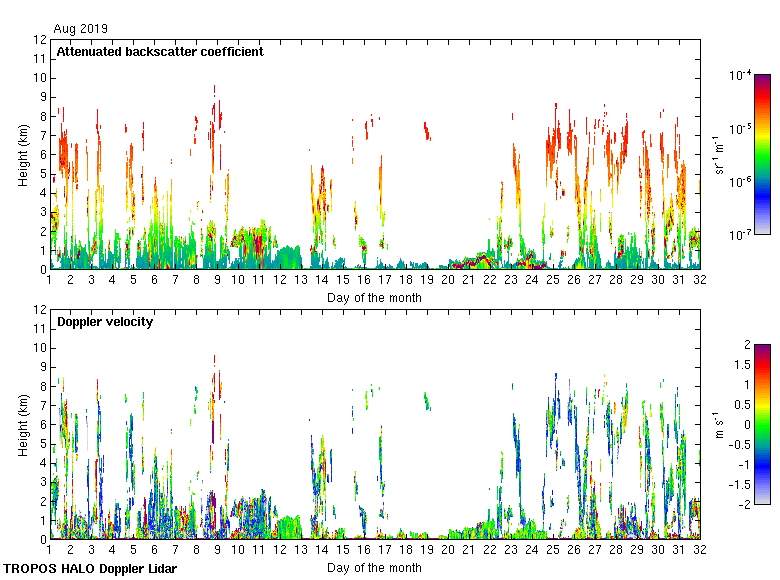Click the 2 label atop the velocity colorbar
Viewport: 780px width, 580px height.
point(745,345)
